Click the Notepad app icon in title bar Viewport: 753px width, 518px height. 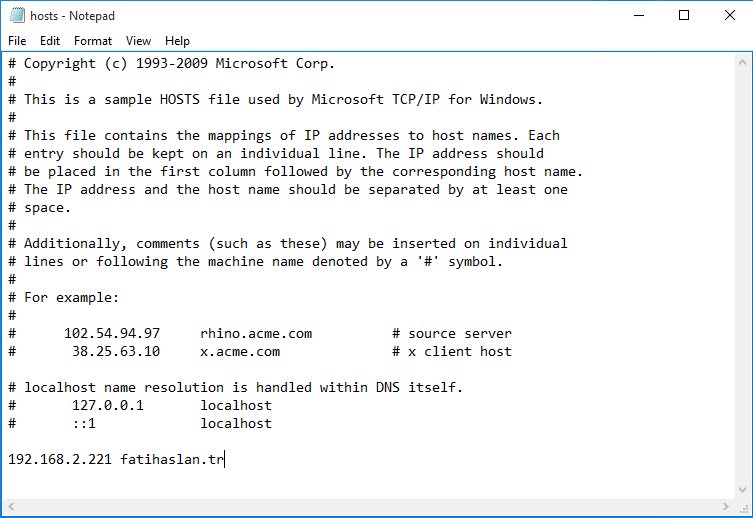[x=17, y=15]
